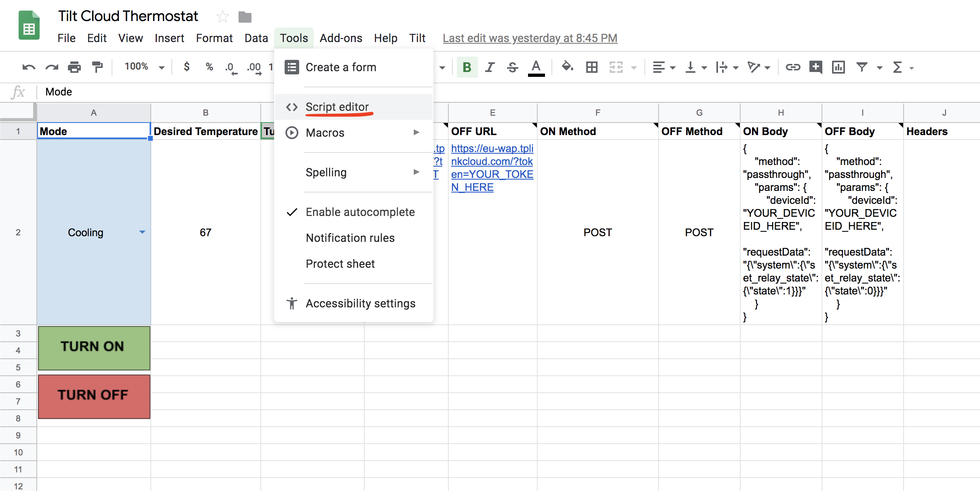Choose Protect sheet
The height and width of the screenshot is (491, 980).
[x=354, y=264]
